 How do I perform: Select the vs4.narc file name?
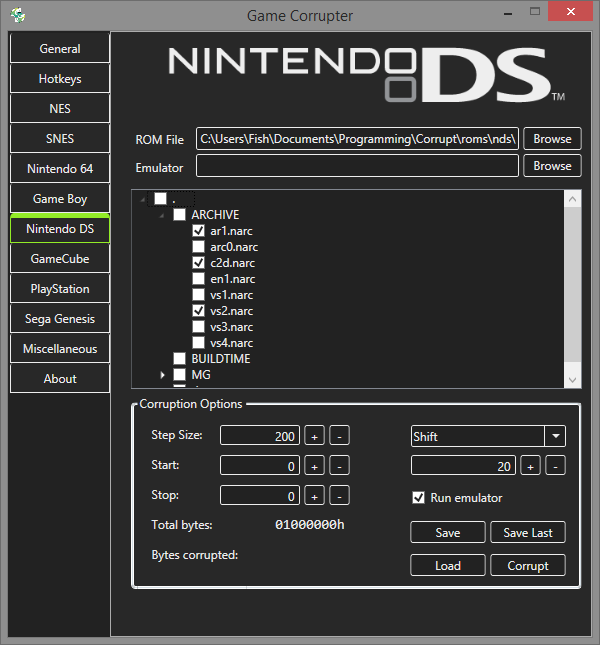[x=232, y=343]
